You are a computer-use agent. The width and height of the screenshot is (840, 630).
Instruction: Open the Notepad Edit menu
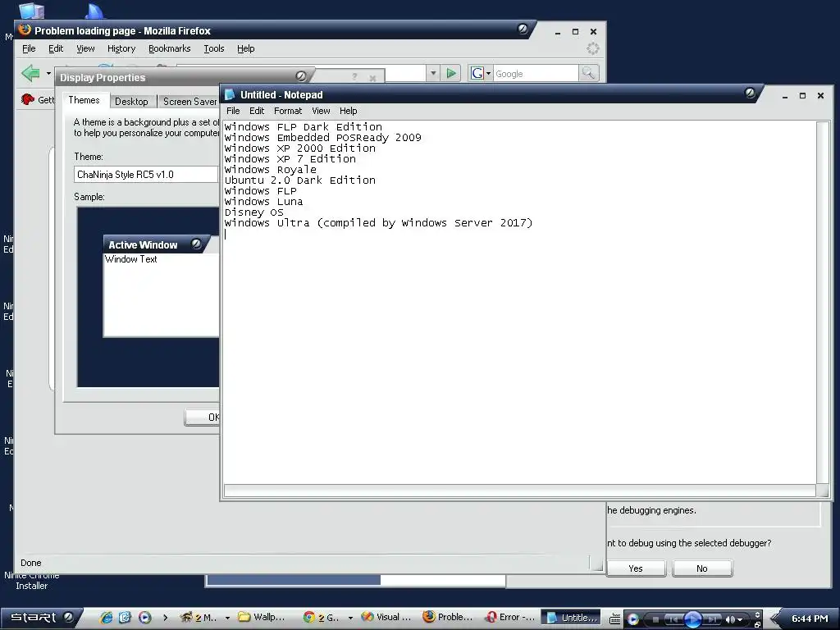[257, 111]
